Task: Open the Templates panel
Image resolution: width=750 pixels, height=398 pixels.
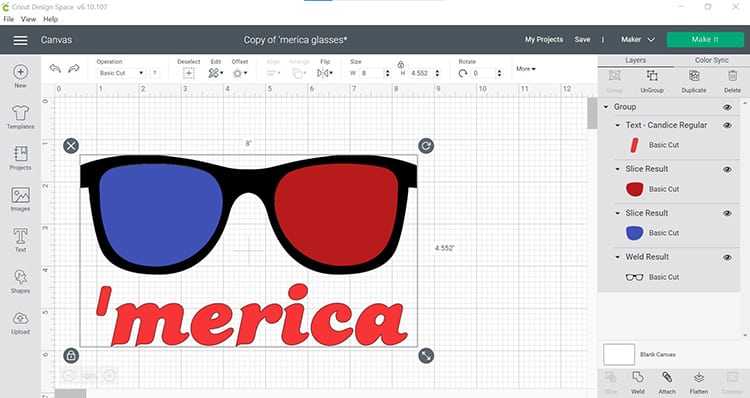Action: click(x=20, y=117)
